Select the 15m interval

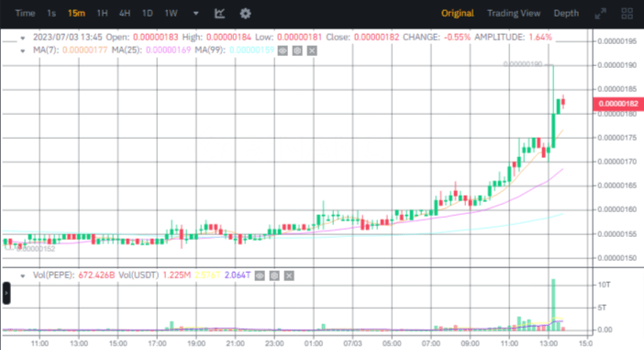[x=76, y=13]
